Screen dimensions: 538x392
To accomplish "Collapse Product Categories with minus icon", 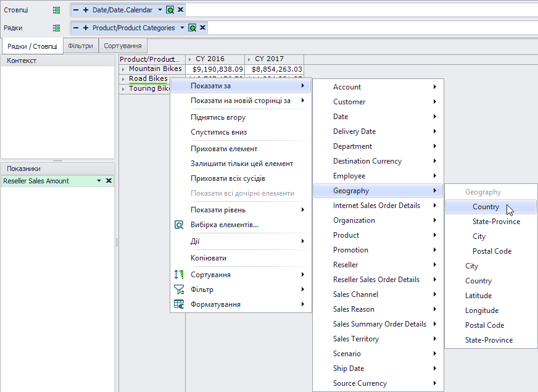I will [x=76, y=28].
